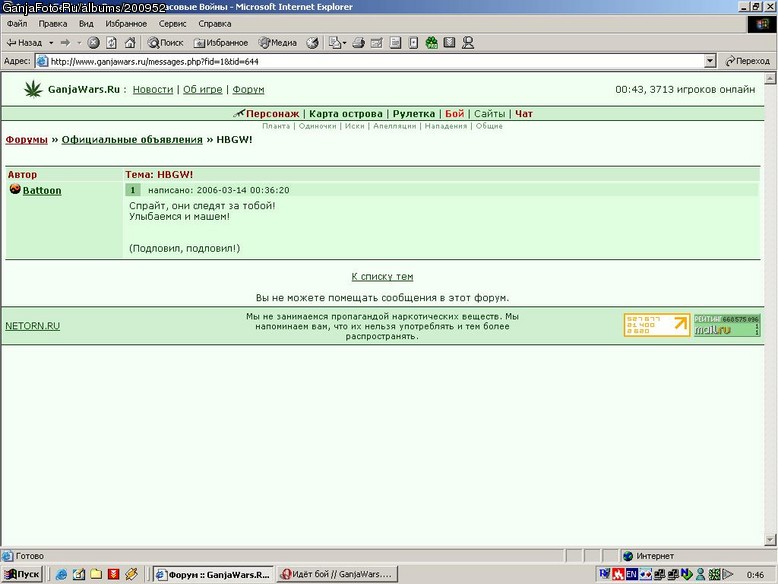Click the Discuss toolbar icon
Image resolution: width=778 pixels, height=584 pixels.
click(395, 43)
